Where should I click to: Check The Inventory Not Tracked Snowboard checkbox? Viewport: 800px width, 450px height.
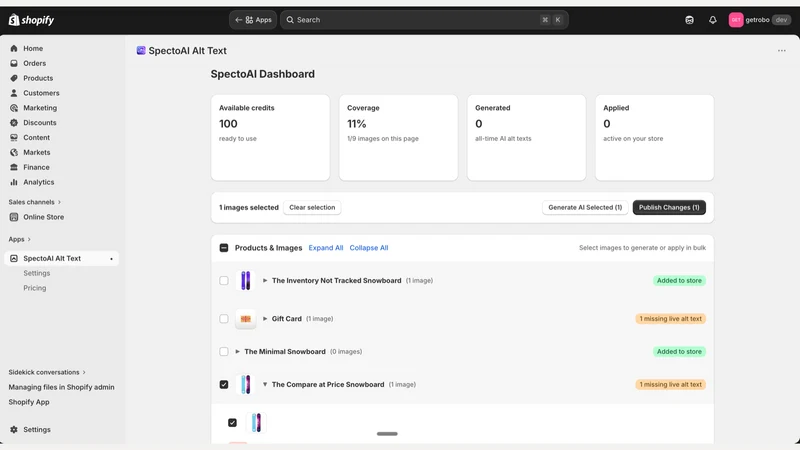223,281
